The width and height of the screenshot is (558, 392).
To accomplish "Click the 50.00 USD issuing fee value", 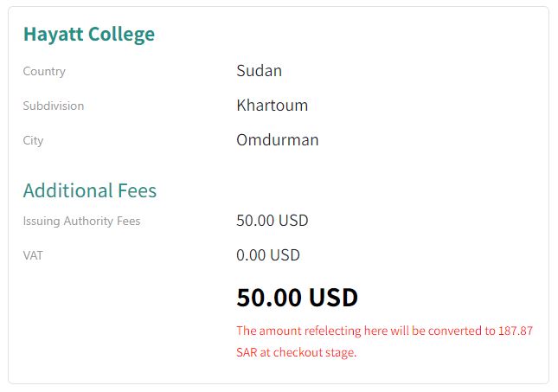I will click(272, 221).
